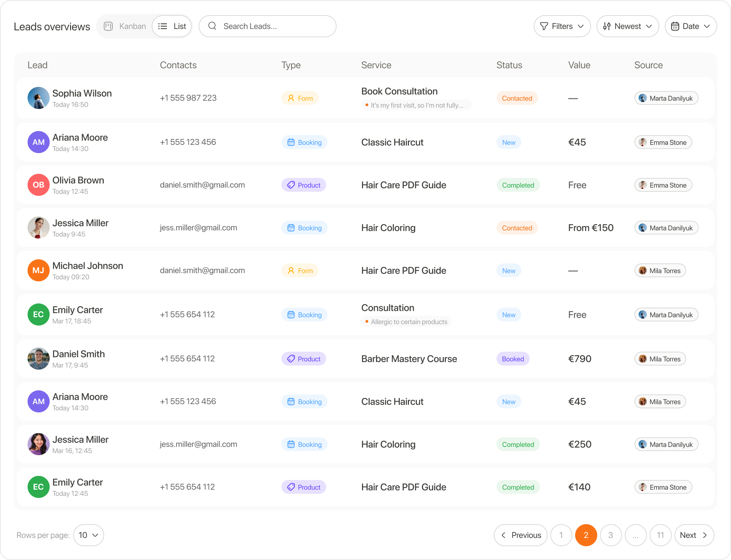Click the Value column header

579,65
